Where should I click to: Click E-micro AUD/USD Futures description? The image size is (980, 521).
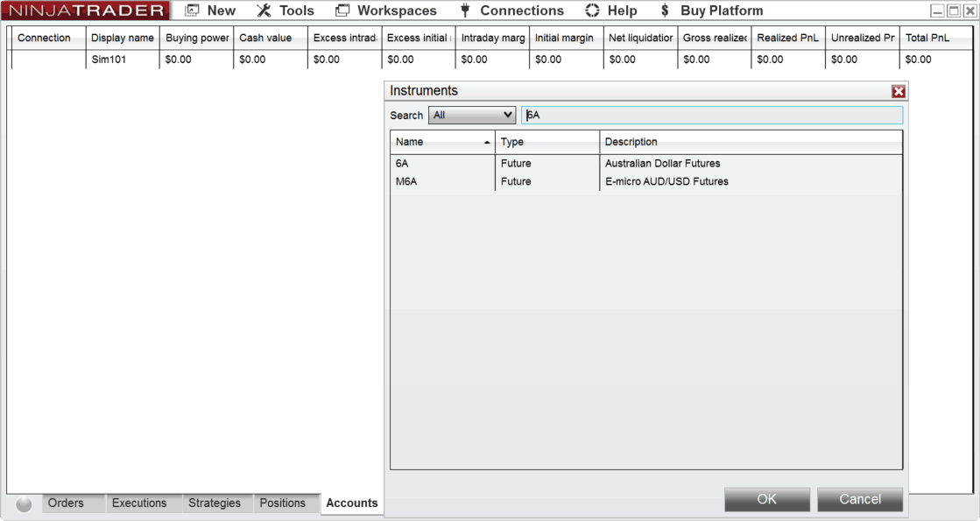(x=666, y=182)
